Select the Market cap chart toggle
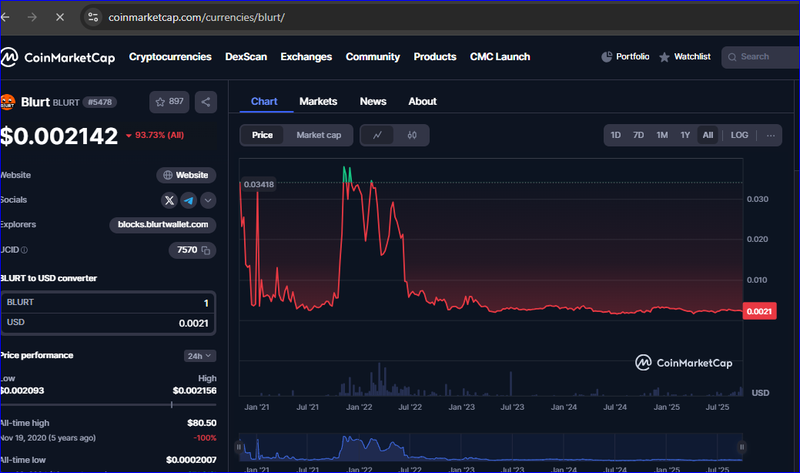 318,135
